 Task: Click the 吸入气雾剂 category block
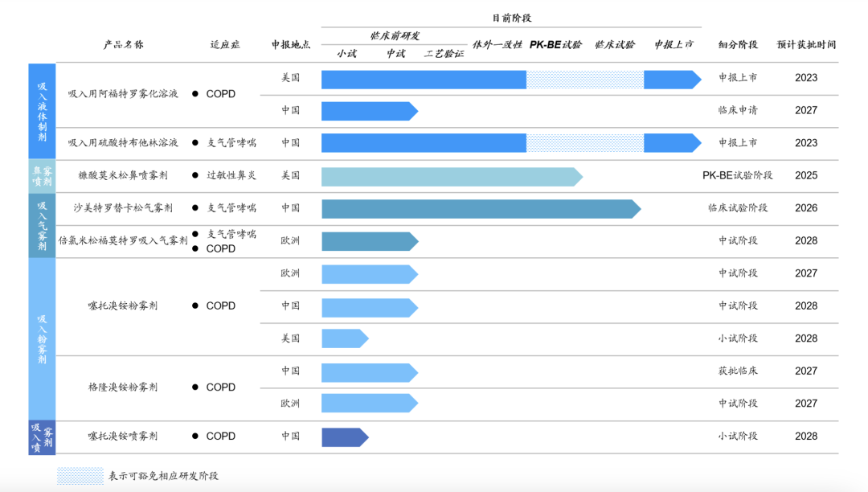[42, 224]
